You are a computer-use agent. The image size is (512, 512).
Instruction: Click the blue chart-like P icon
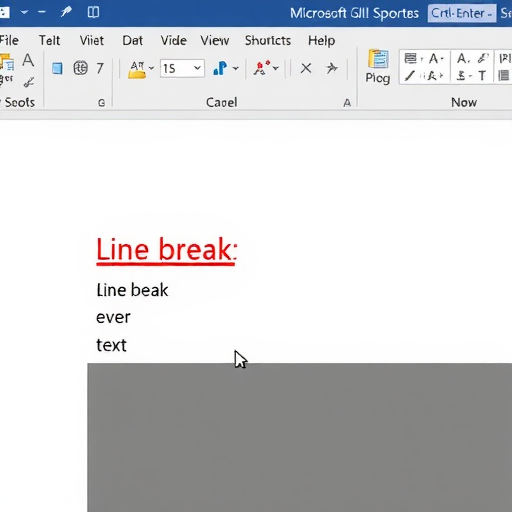coord(220,68)
